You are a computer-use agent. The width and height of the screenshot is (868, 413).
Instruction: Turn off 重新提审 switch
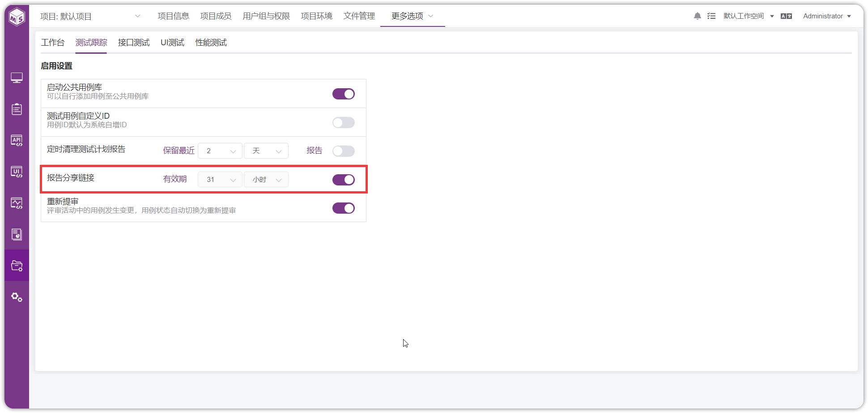click(x=344, y=208)
